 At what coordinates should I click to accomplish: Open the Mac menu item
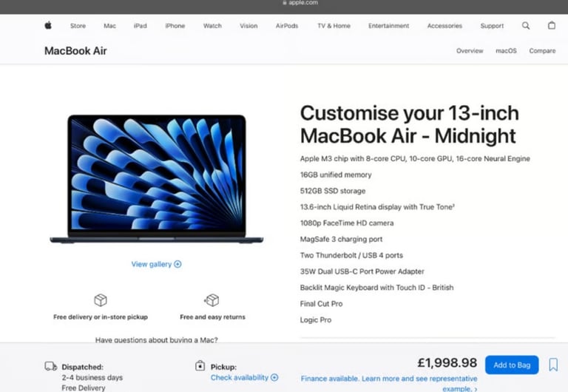tap(109, 26)
